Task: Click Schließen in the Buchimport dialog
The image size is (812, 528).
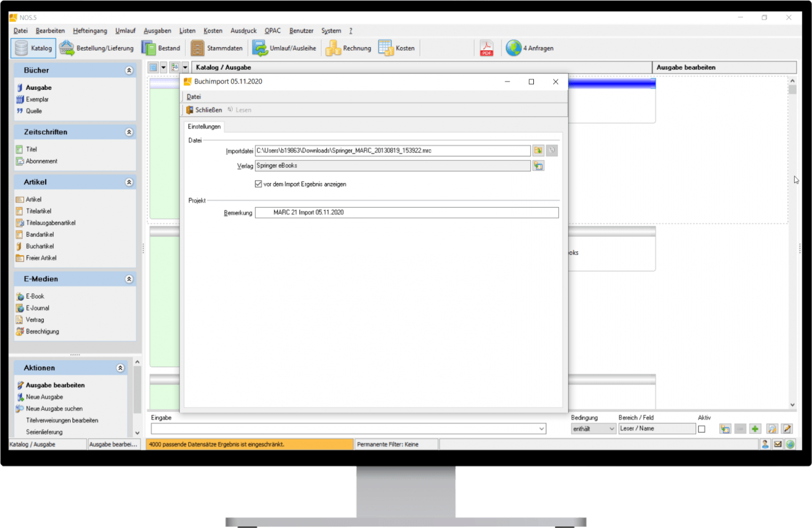Action: coord(204,110)
